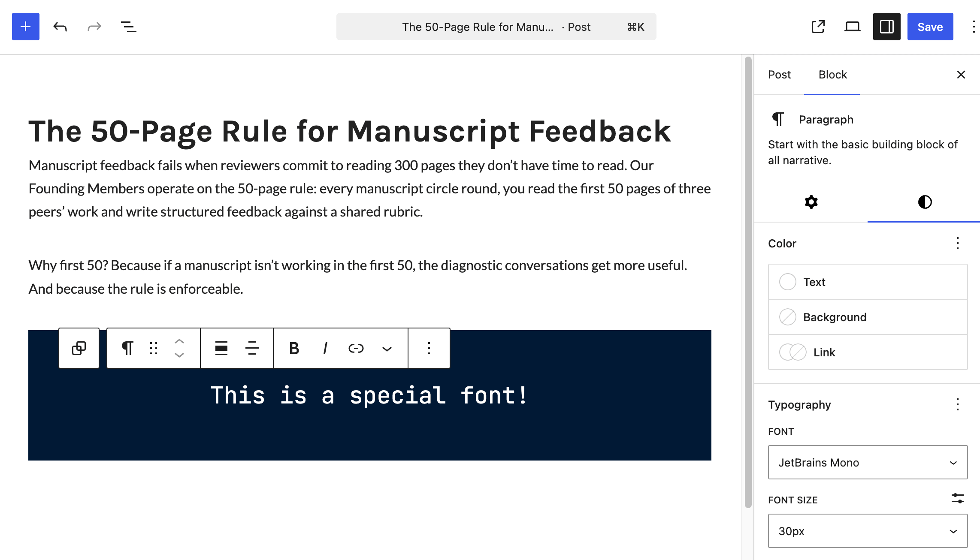
Task: Click the editor vertical scrollbar
Action: tap(748, 283)
